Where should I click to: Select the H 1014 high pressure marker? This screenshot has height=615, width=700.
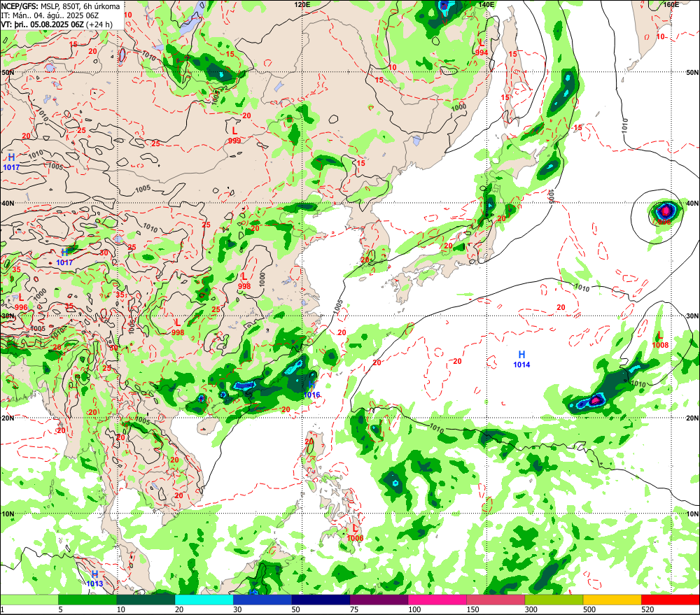(x=521, y=359)
